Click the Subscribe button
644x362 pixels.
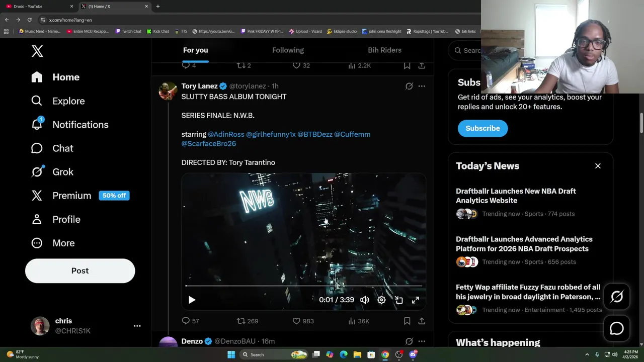tap(482, 128)
